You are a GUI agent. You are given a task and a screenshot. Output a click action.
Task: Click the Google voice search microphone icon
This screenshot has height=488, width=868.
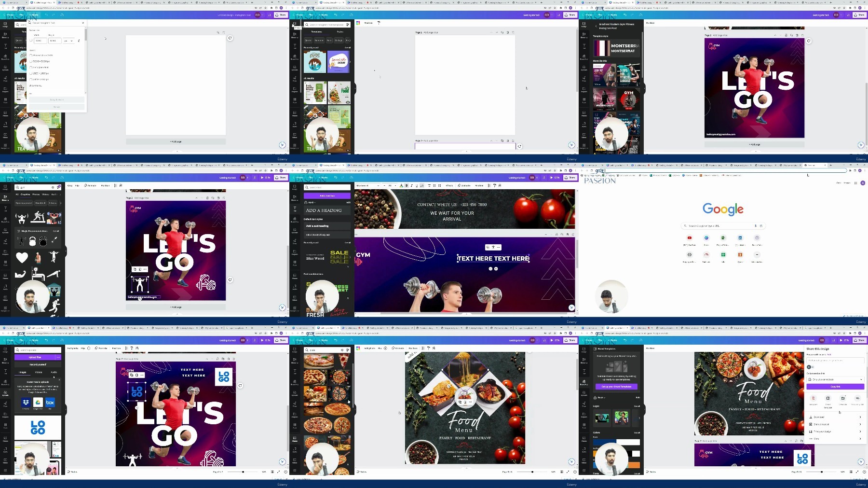[x=755, y=225]
